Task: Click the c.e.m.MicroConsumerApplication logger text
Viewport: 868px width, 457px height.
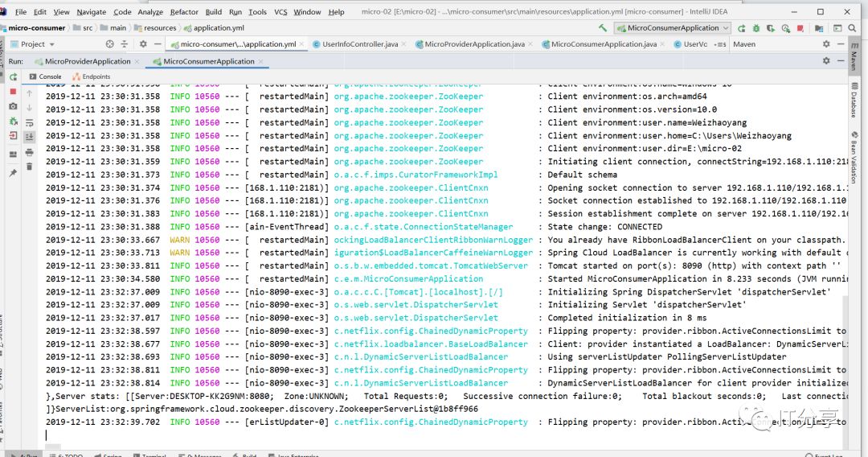Action: tap(408, 278)
